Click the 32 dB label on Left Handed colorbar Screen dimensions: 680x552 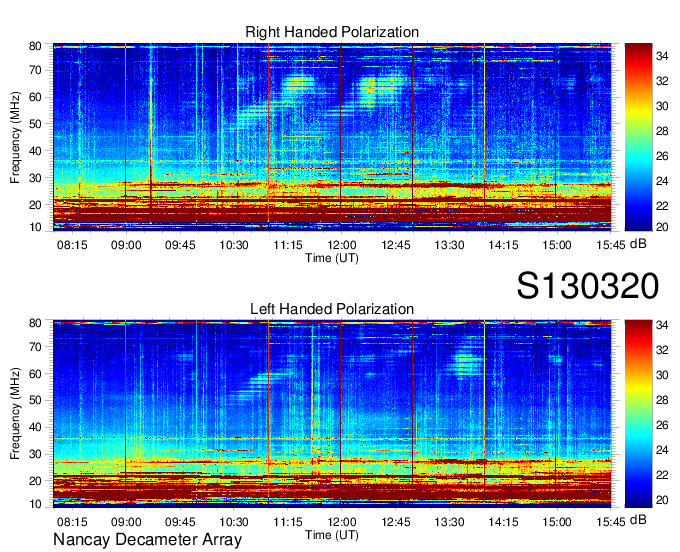(x=662, y=350)
